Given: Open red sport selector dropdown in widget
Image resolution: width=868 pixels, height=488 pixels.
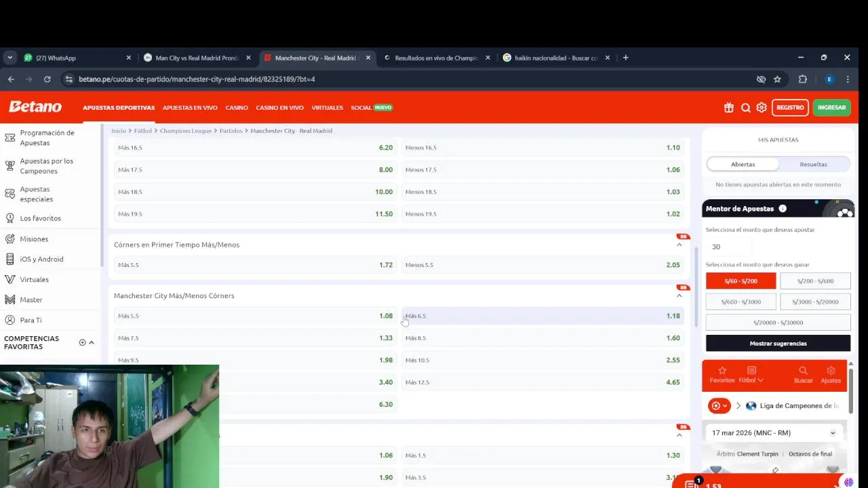Looking at the screenshot, I should [718, 405].
